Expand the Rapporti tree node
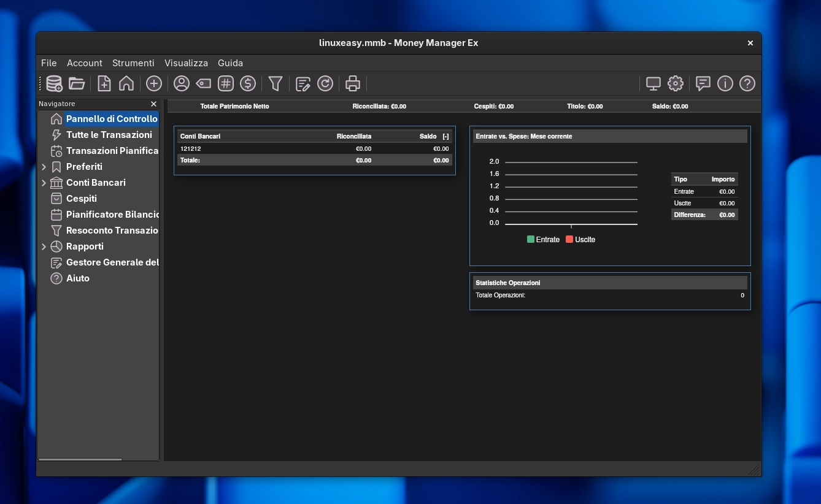The height and width of the screenshot is (504, 821). click(44, 246)
